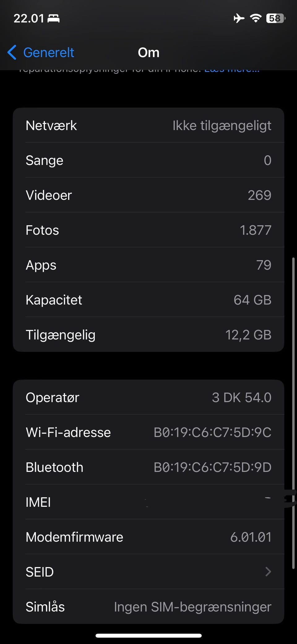
Task: Tap the Modemfirmware version row
Action: [x=148, y=537]
